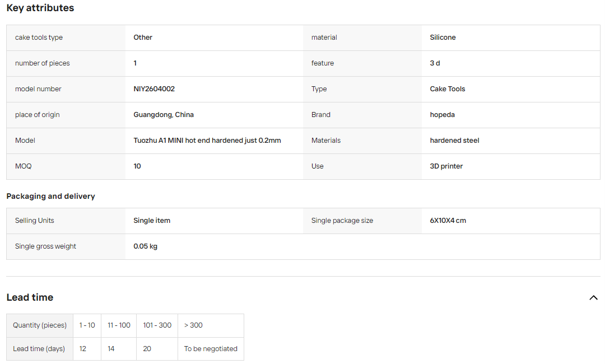Viewport: 605px width, 364px height.
Task: Collapse the Lead time section chevron
Action: tap(593, 297)
